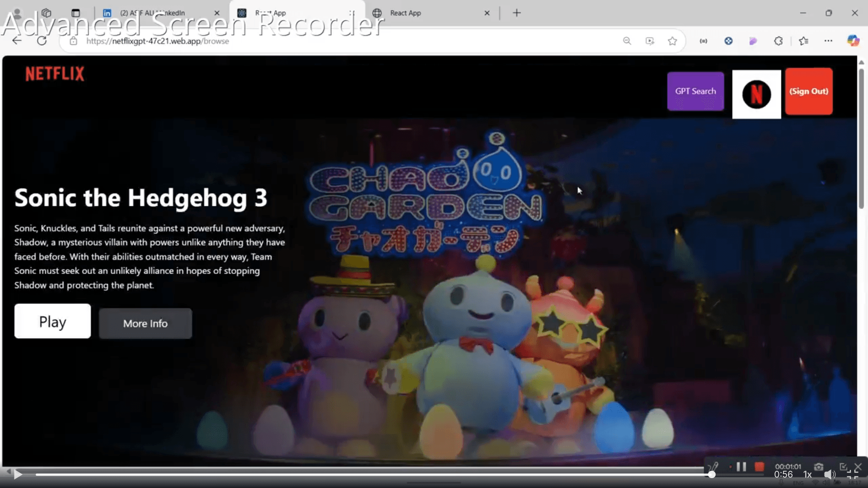Add this page to favorites star

[672, 41]
